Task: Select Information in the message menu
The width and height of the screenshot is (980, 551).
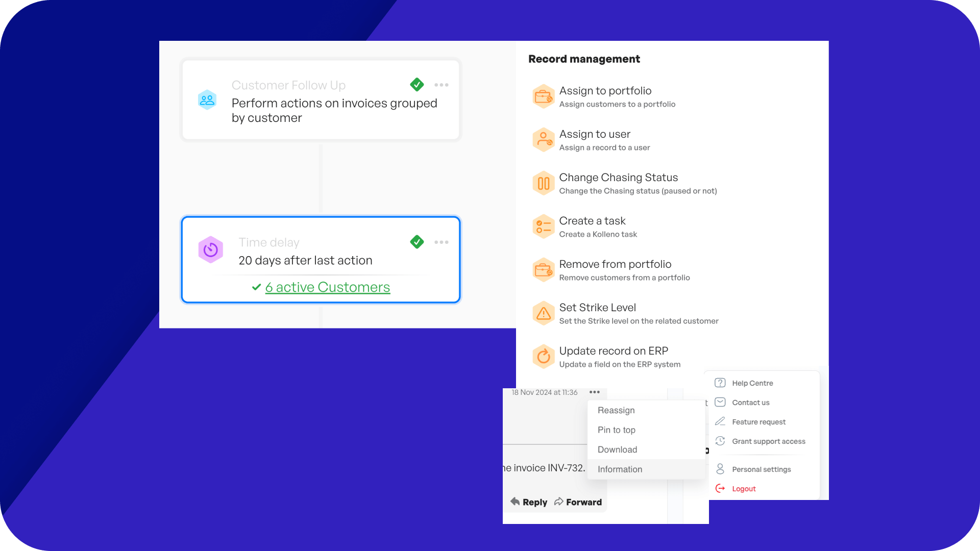Action: click(620, 469)
